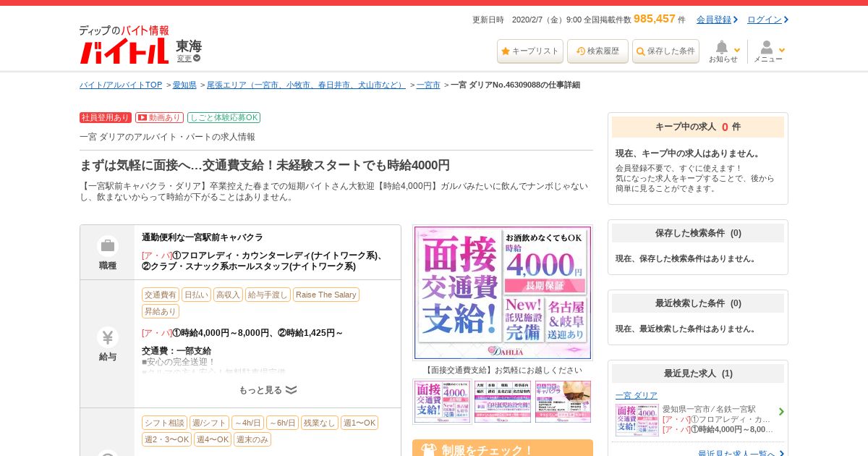Screen dimensions: 868x456
Task: Click the 昇給あり tag
Action: [161, 311]
